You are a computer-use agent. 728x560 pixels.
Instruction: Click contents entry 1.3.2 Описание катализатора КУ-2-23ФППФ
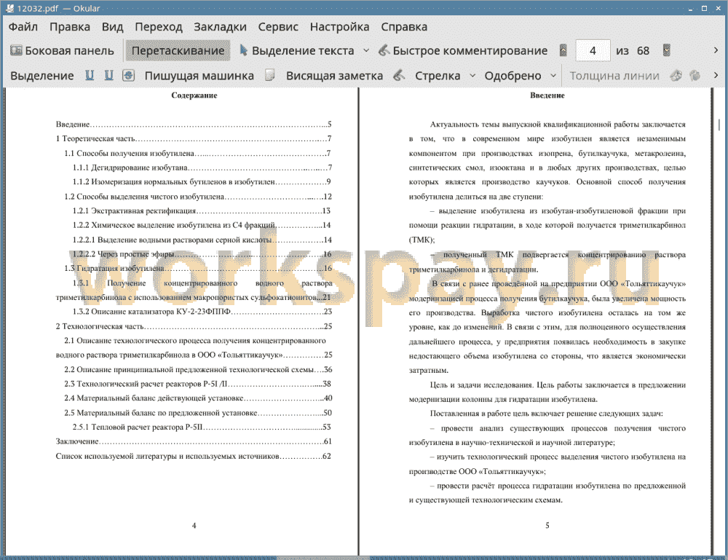pos(202,312)
